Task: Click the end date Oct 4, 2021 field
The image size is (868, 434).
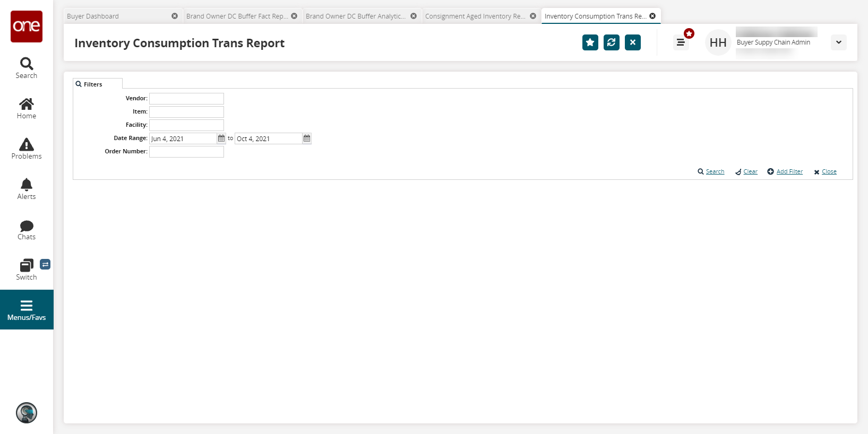Action: pyautogui.click(x=269, y=138)
